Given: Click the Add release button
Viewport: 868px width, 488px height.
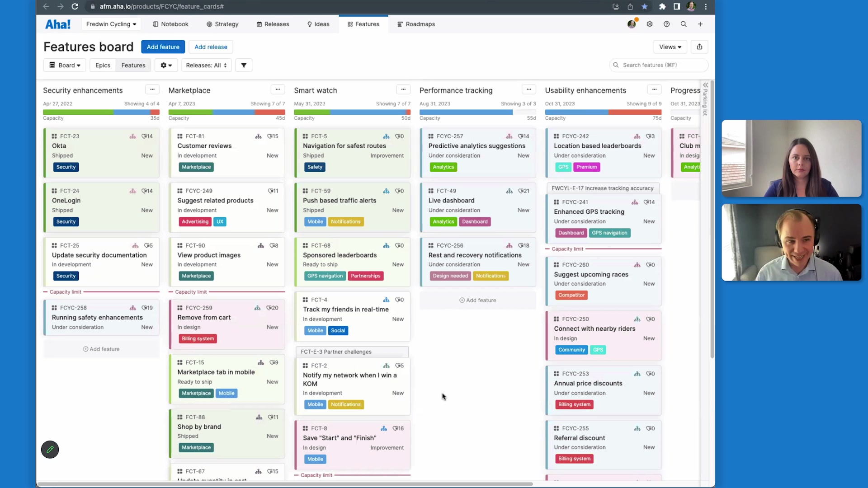Looking at the screenshot, I should (x=211, y=47).
